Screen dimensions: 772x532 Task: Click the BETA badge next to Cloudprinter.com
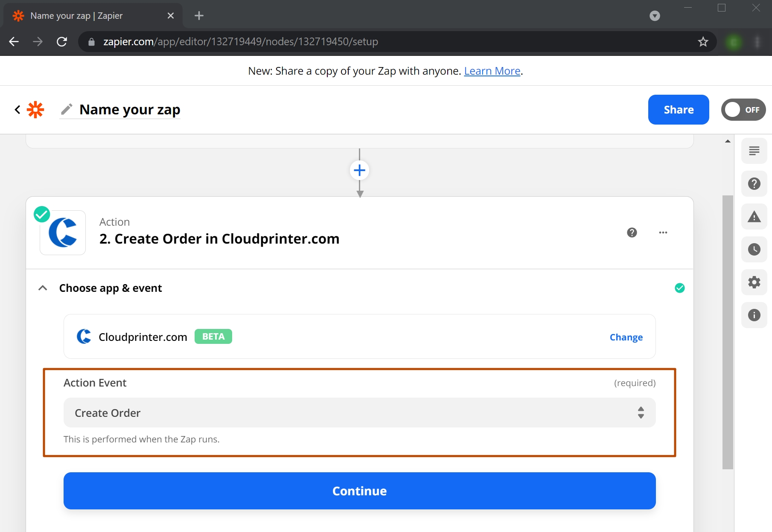[x=213, y=337]
